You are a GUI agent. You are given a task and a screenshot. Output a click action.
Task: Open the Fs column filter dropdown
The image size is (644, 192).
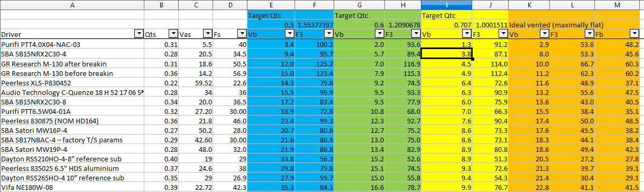pos(242,34)
